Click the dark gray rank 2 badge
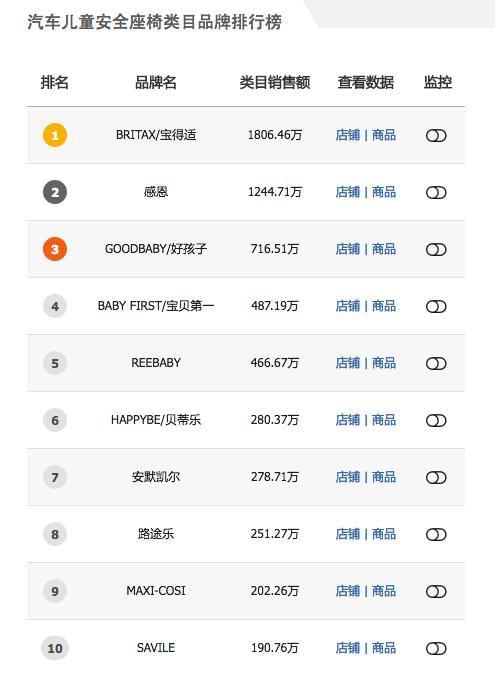Screen dimensions: 495x674 55,192
